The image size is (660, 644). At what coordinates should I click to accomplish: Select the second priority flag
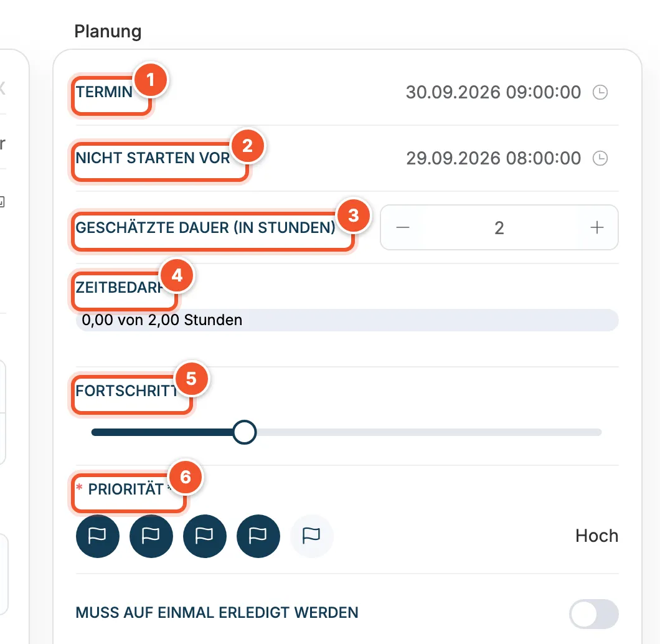click(x=151, y=536)
